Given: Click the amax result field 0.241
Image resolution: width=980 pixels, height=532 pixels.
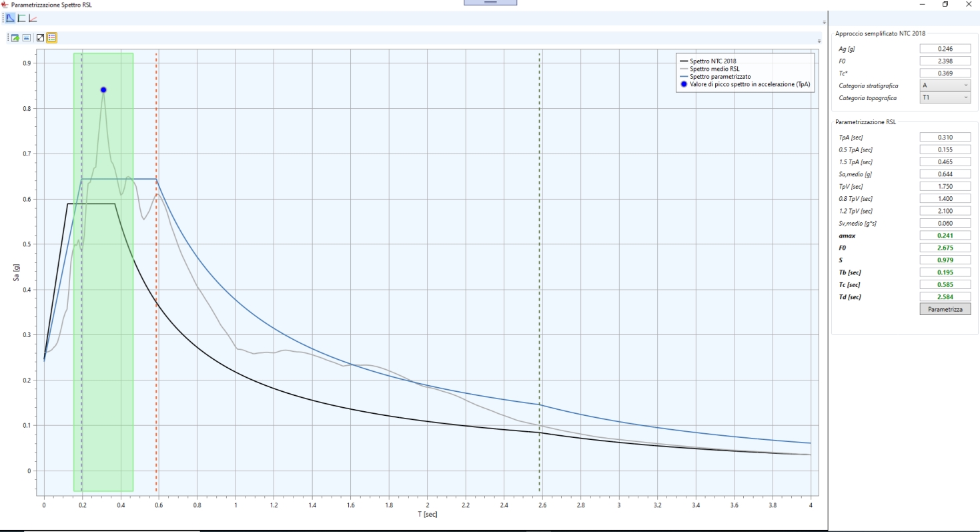Looking at the screenshot, I should 945,236.
